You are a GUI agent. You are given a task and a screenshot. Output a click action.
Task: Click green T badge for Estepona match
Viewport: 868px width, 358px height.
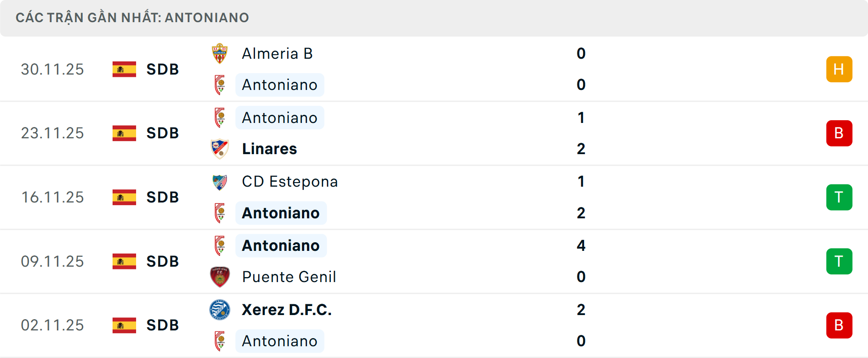(839, 197)
